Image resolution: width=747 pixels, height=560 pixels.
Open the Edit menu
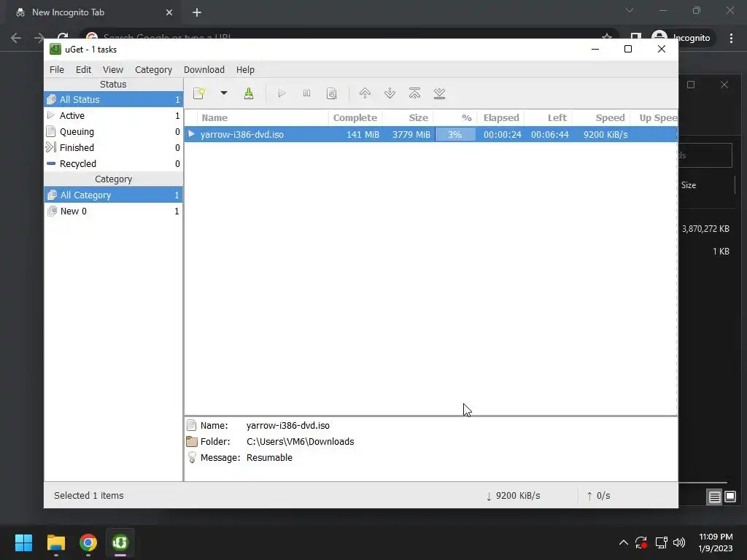point(83,69)
